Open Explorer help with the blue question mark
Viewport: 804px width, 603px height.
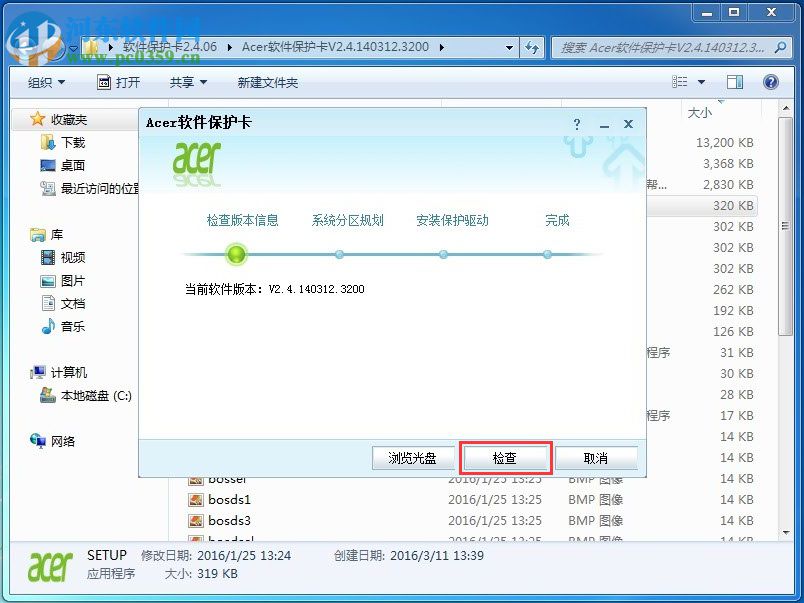click(x=771, y=82)
